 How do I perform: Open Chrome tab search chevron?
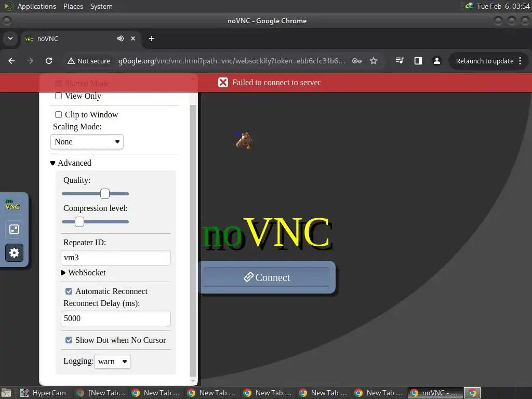(x=10, y=38)
